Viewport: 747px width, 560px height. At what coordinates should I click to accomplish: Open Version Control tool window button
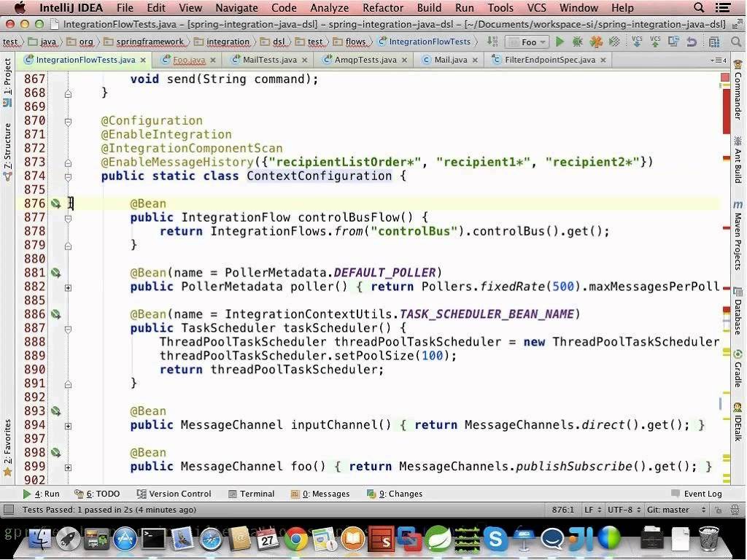coord(174,494)
